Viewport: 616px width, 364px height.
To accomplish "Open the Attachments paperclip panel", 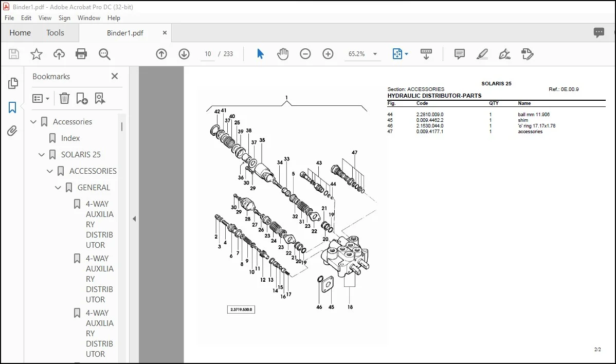I will [x=12, y=131].
